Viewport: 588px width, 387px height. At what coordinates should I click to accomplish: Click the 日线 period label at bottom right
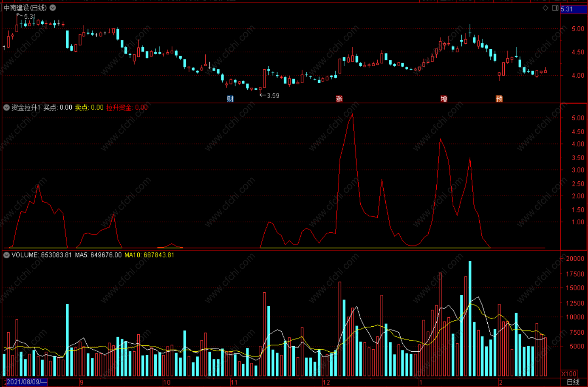tap(573, 382)
